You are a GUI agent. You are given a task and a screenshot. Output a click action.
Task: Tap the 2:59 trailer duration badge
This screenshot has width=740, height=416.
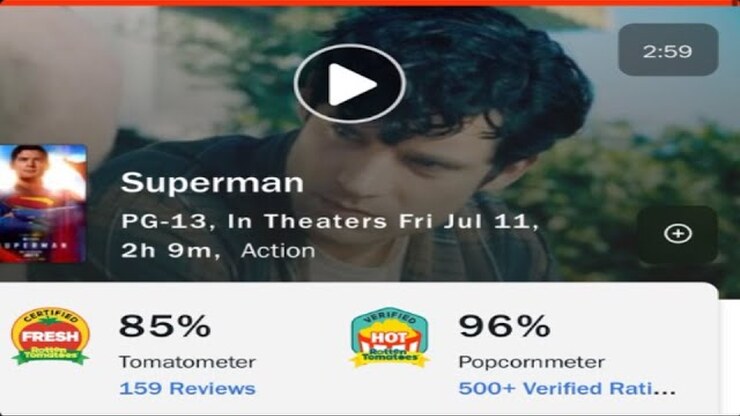(668, 50)
